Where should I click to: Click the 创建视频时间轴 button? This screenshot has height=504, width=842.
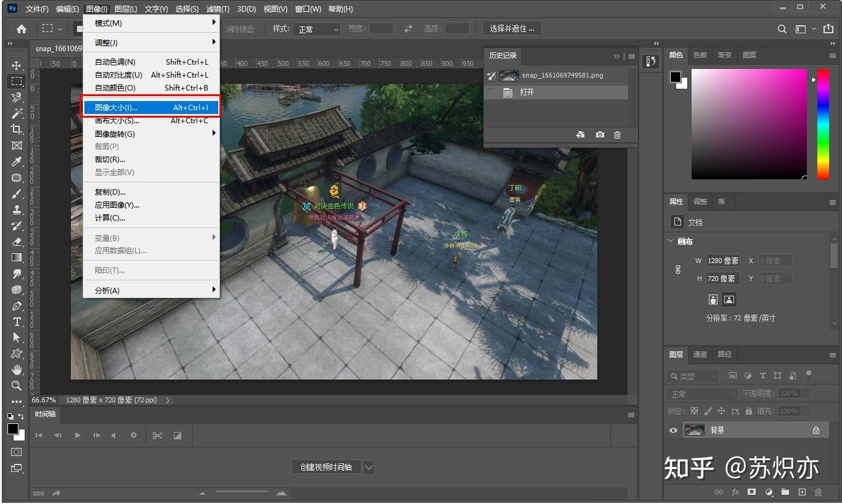click(326, 467)
